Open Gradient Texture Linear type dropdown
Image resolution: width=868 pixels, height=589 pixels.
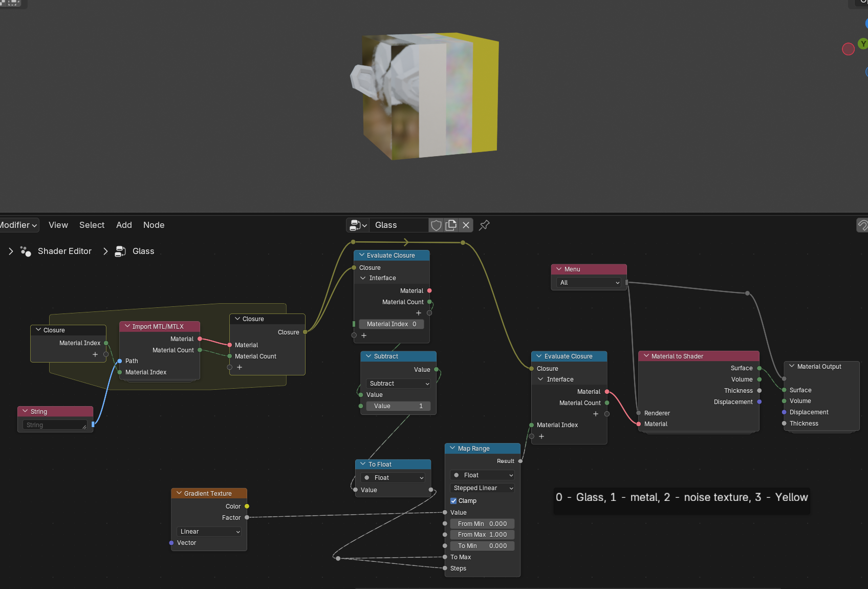pos(209,532)
